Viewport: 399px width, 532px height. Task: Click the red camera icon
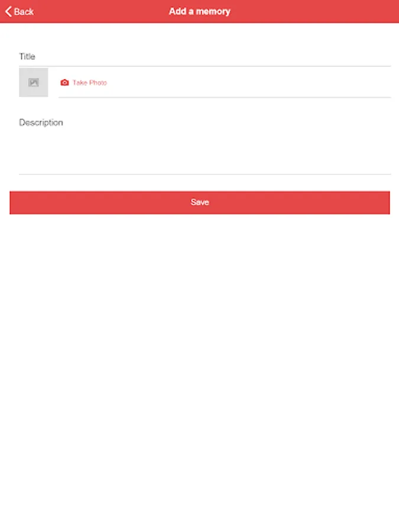[x=64, y=82]
